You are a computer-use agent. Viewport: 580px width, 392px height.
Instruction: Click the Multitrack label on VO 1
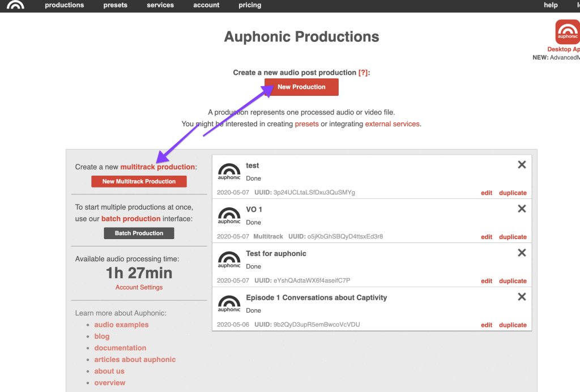pyautogui.click(x=268, y=236)
